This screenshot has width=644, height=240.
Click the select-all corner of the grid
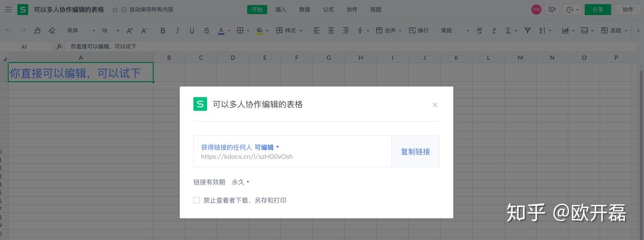[x=4, y=58]
